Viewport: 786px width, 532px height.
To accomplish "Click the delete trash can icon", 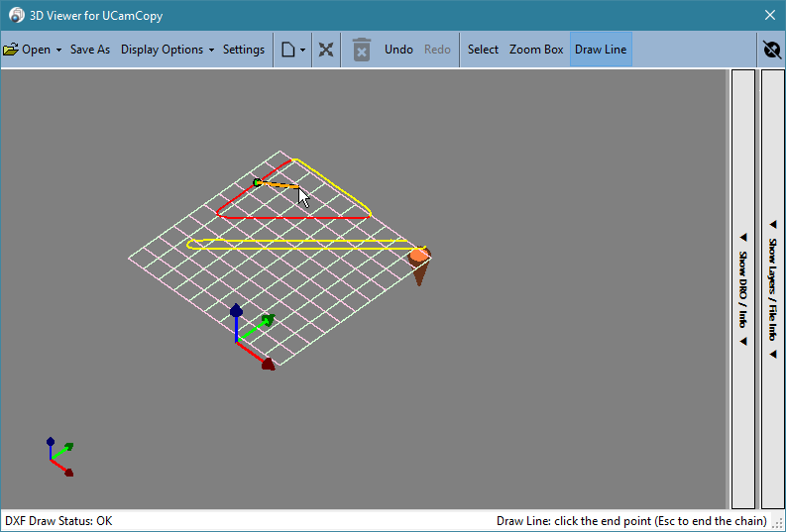I will click(x=362, y=50).
